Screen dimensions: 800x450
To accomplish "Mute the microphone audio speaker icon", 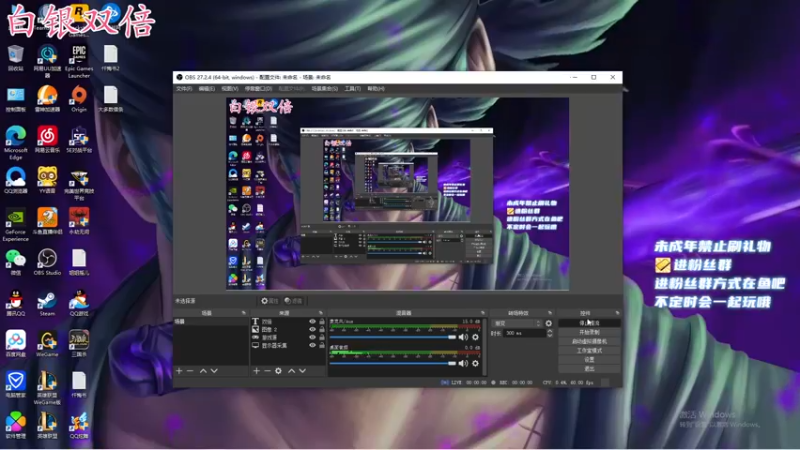I will (463, 337).
